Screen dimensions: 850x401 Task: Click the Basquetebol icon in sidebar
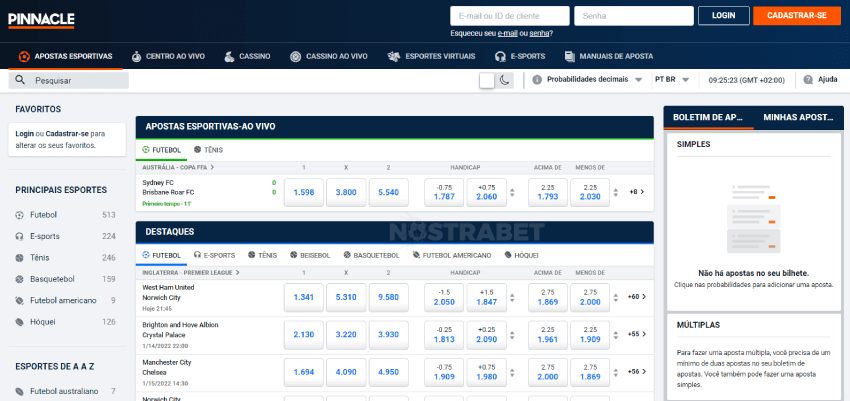(x=20, y=279)
